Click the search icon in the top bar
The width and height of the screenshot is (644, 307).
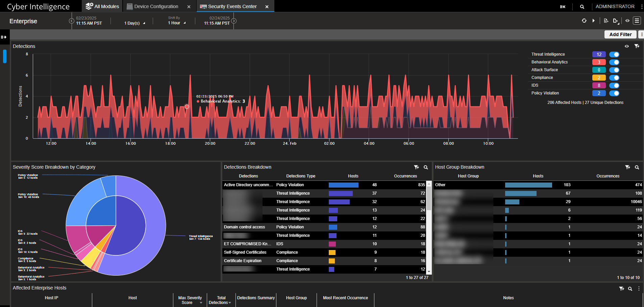click(582, 7)
